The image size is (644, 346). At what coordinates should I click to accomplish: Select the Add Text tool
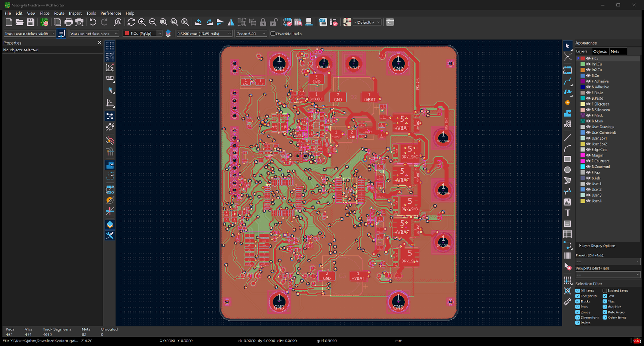pyautogui.click(x=568, y=213)
